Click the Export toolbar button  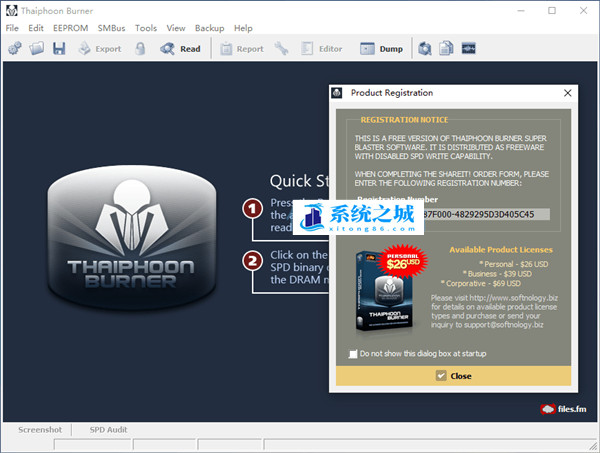99,49
